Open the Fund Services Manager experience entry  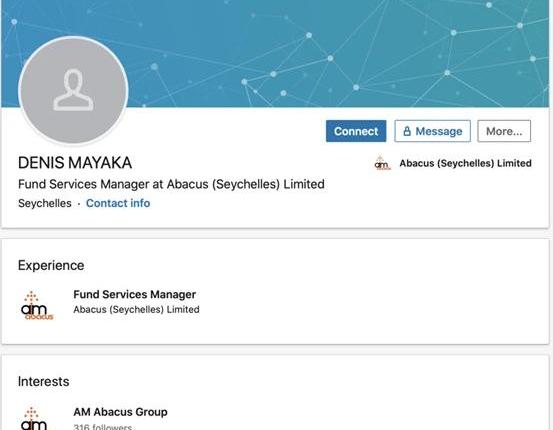pos(134,294)
